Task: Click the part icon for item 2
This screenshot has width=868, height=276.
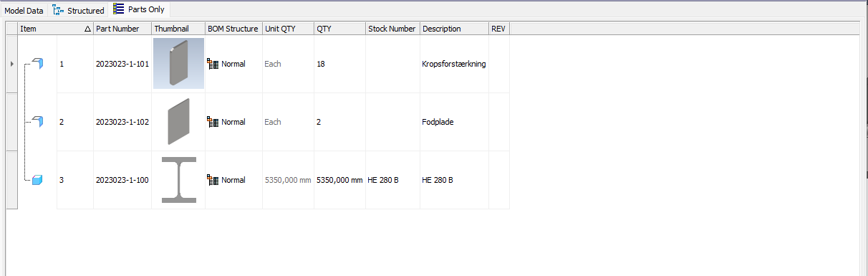Action: [x=38, y=122]
